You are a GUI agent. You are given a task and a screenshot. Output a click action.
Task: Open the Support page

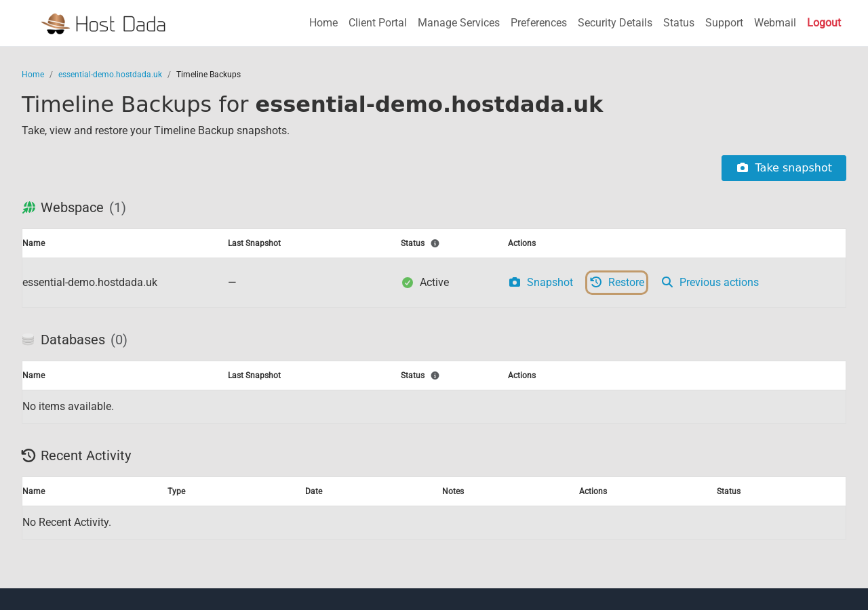pyautogui.click(x=724, y=23)
